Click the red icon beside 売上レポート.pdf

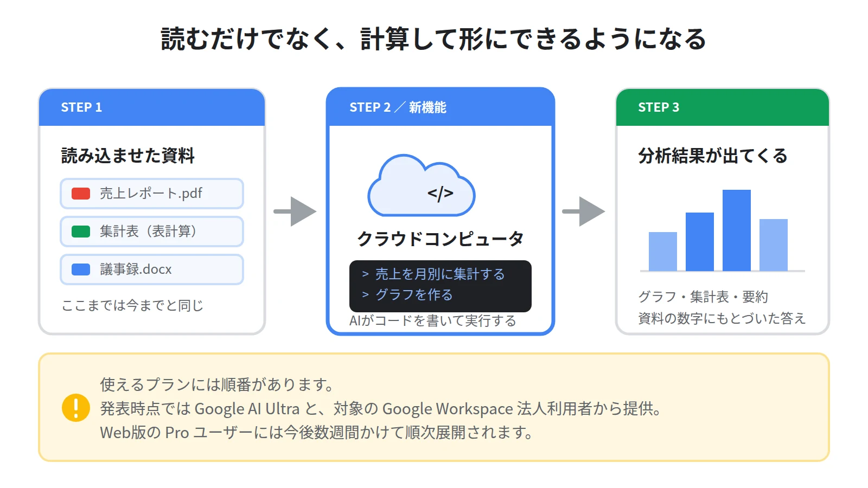pyautogui.click(x=81, y=194)
